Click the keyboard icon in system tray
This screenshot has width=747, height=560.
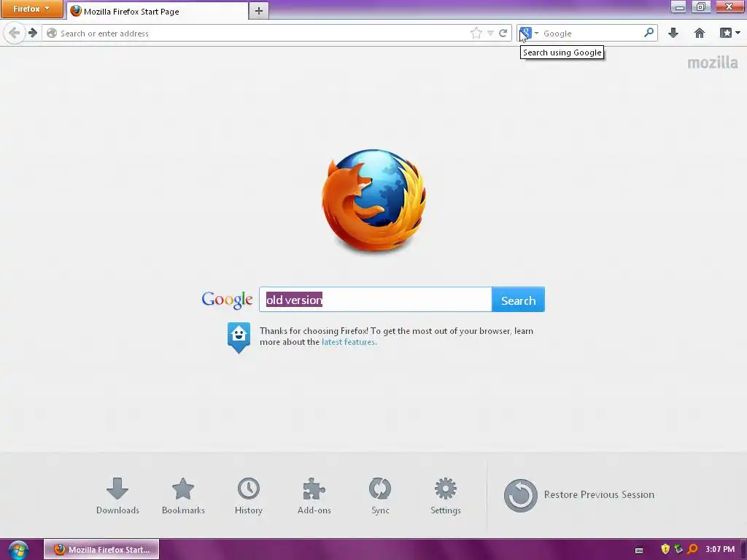click(639, 550)
